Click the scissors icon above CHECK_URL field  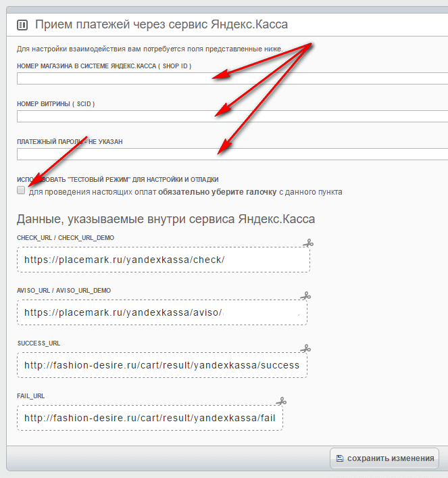pyautogui.click(x=308, y=243)
